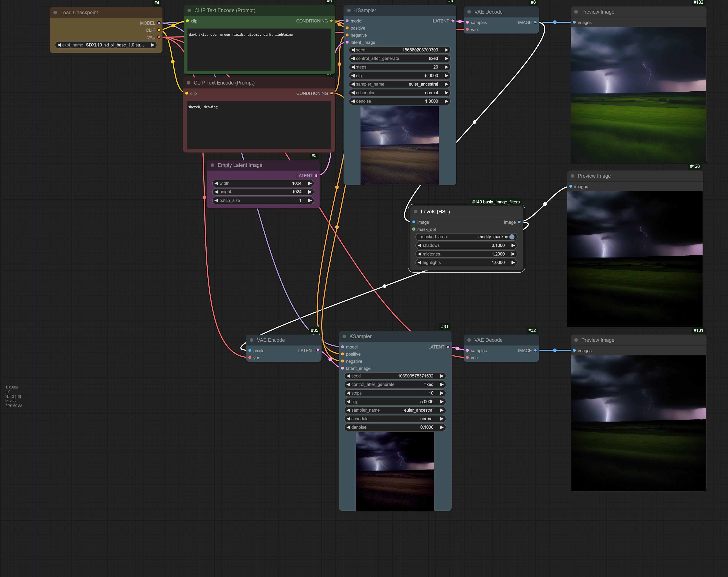Collapse the #131 Preview Image node dot
The width and height of the screenshot is (728, 577).
tap(576, 340)
